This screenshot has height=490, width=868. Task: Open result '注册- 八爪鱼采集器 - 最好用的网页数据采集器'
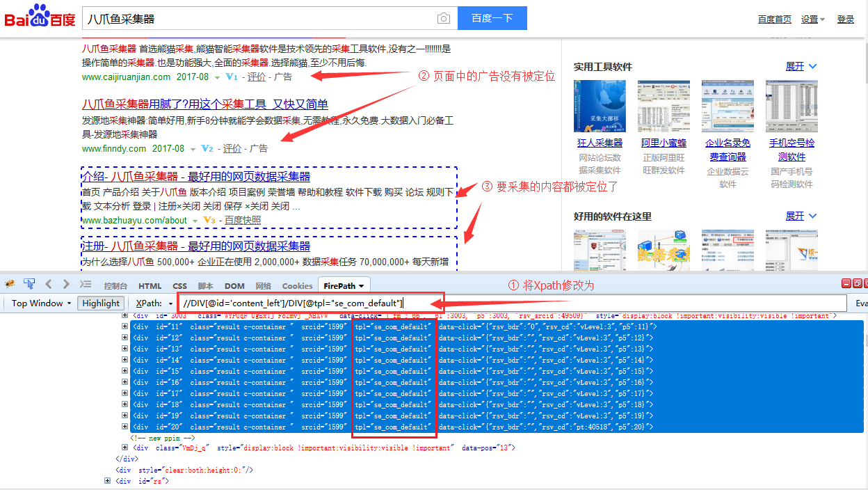(x=196, y=246)
